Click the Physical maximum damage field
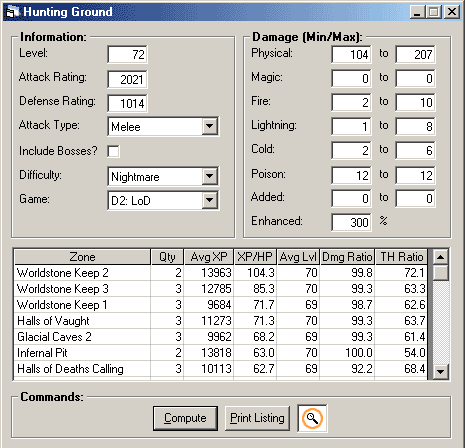The width and height of the screenshot is (465, 448). (415, 54)
